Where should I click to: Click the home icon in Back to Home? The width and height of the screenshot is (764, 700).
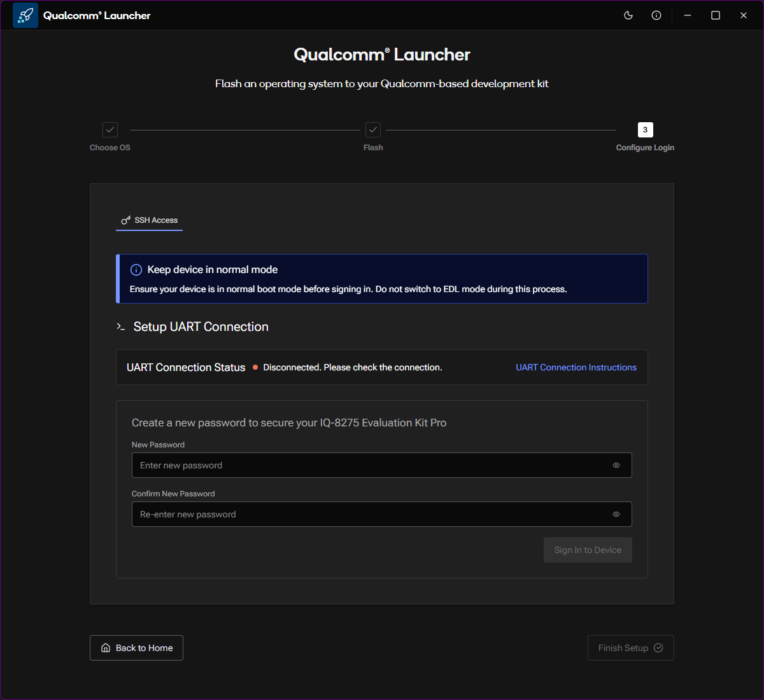click(x=106, y=648)
